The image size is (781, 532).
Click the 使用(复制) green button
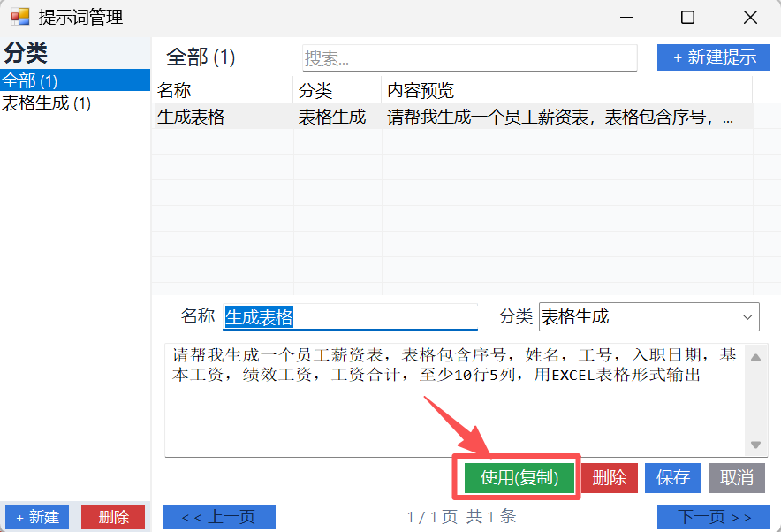(519, 478)
